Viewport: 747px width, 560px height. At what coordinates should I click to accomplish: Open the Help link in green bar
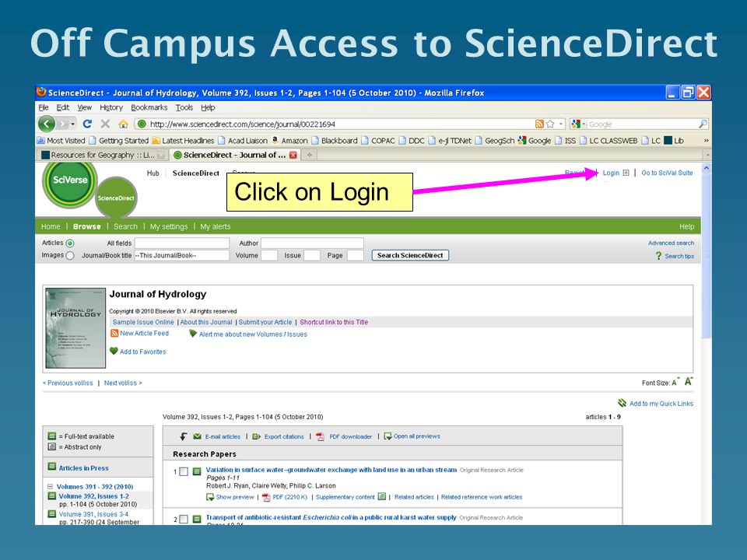pyautogui.click(x=686, y=226)
